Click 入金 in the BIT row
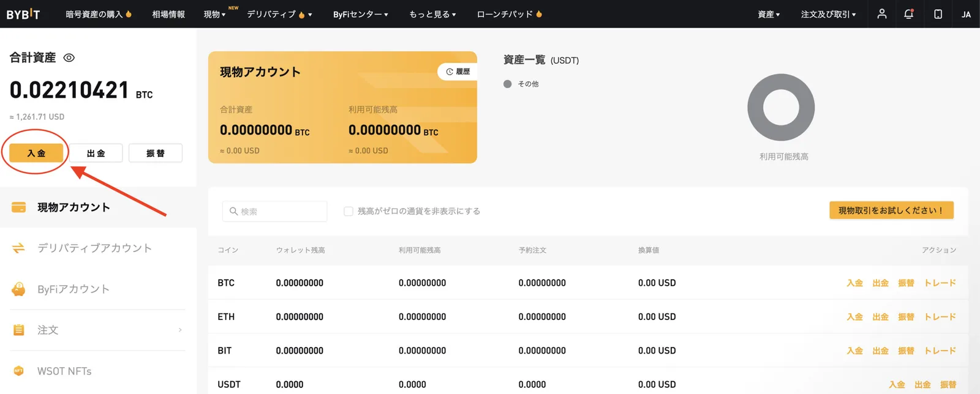 click(x=854, y=351)
